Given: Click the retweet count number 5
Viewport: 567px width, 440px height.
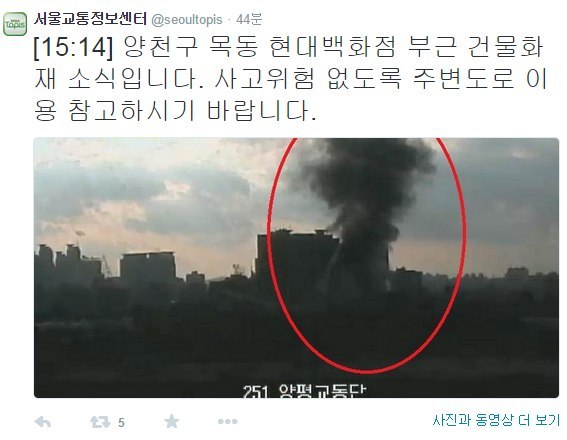Looking at the screenshot, I should pos(121,422).
